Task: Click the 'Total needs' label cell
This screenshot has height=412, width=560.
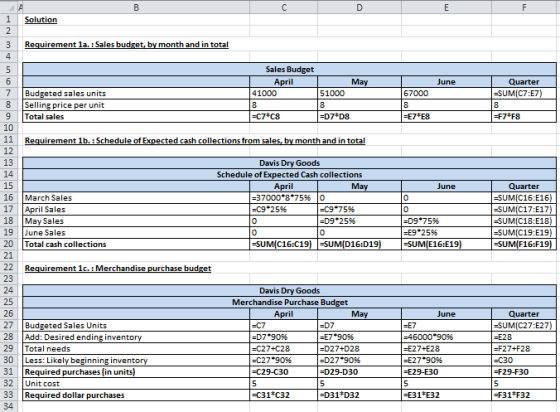Action: point(136,349)
